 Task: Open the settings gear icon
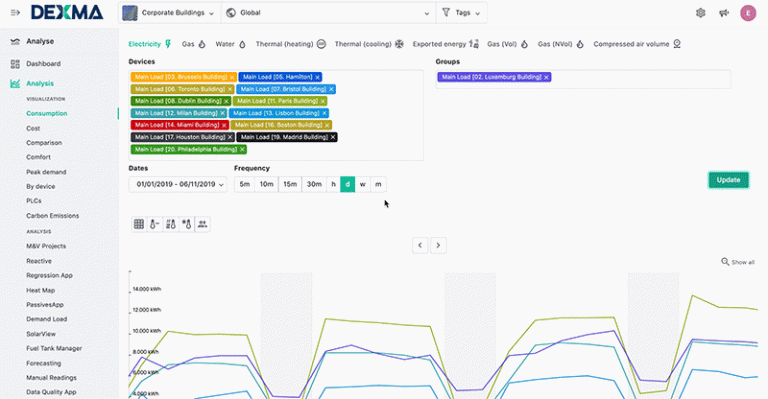pyautogui.click(x=700, y=13)
